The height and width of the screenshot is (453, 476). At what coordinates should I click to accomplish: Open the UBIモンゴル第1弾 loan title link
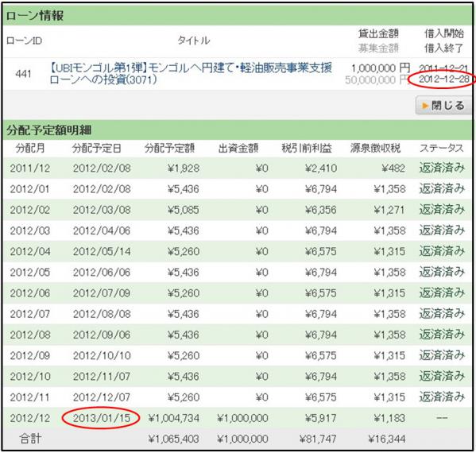191,73
